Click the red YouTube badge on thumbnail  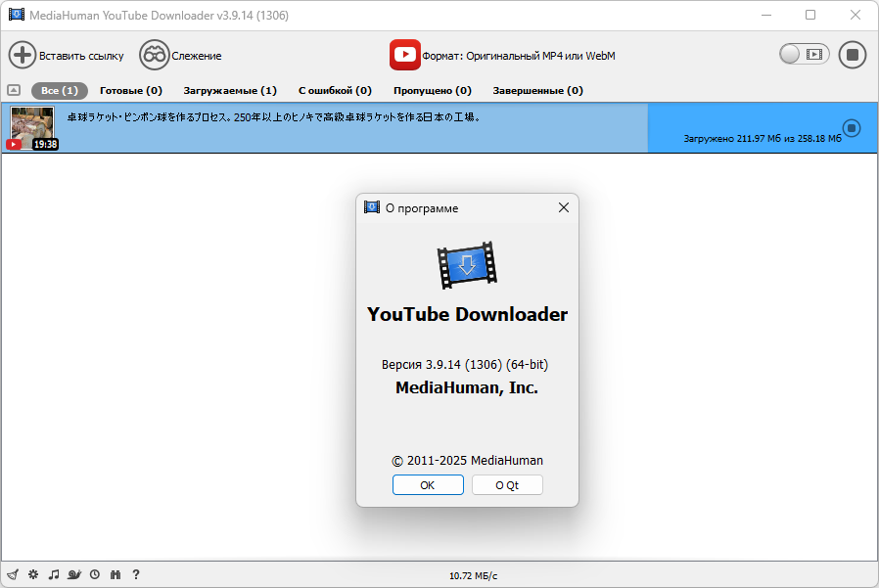(x=14, y=145)
